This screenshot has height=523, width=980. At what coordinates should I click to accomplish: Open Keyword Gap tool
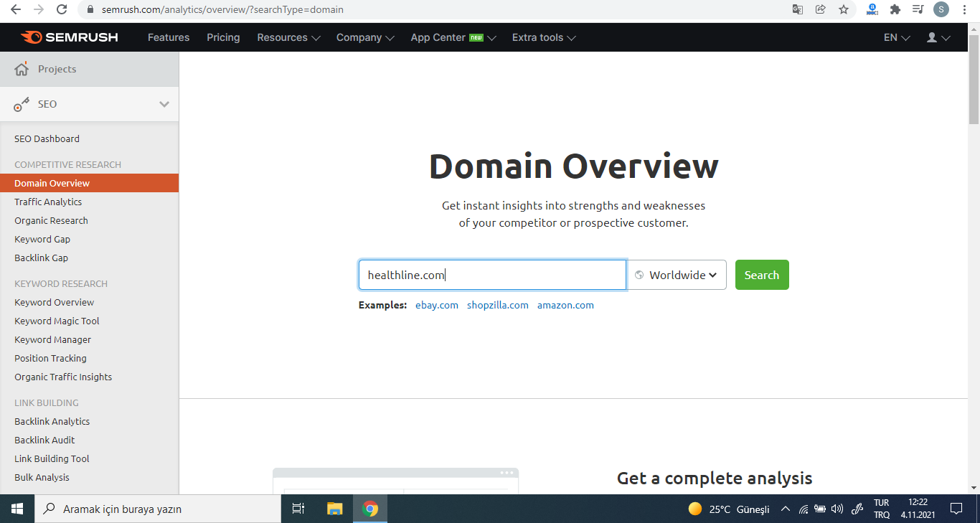(x=42, y=239)
